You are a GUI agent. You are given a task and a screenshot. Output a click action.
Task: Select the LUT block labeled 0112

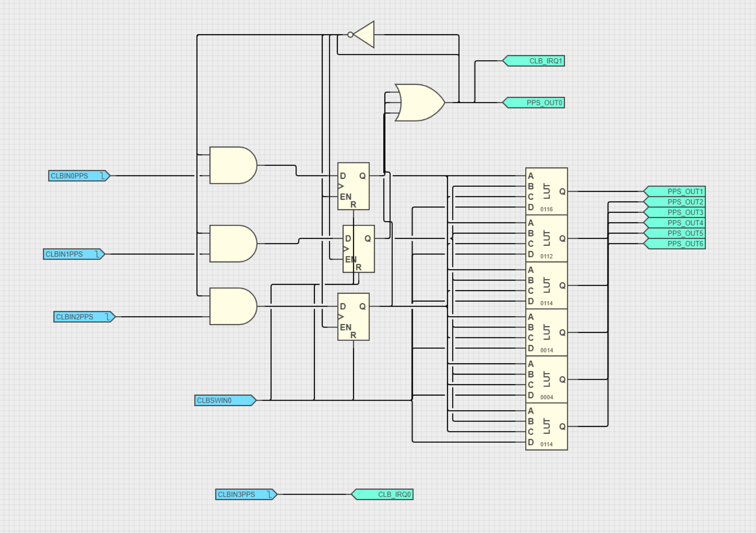(x=546, y=239)
